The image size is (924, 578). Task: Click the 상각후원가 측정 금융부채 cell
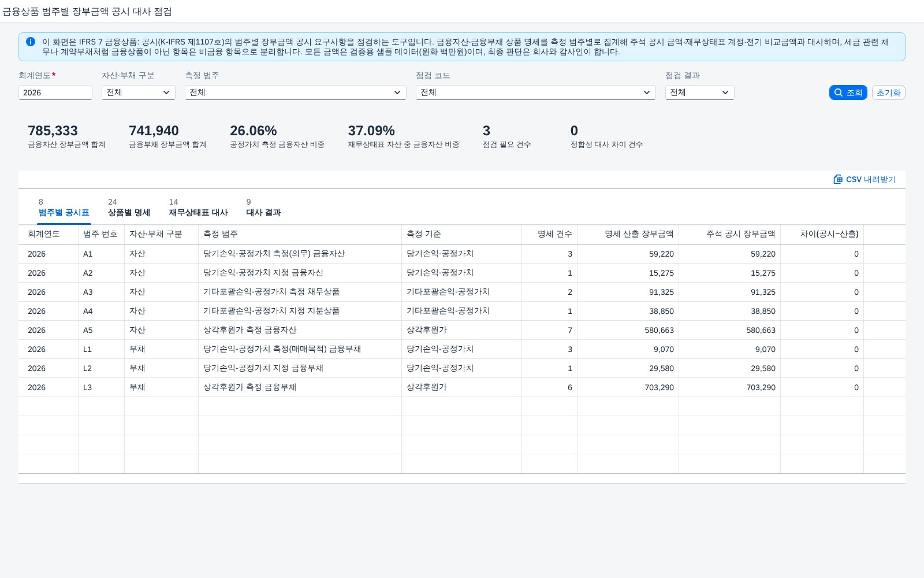click(300, 387)
